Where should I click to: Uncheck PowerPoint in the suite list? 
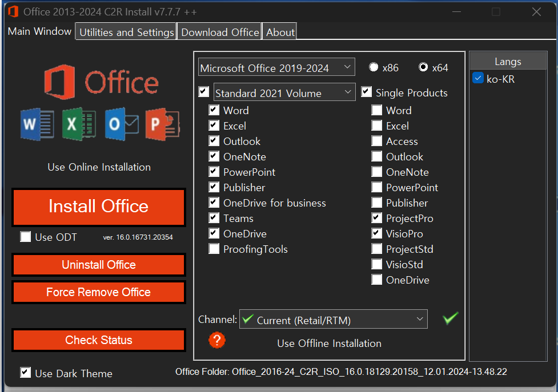pos(214,172)
